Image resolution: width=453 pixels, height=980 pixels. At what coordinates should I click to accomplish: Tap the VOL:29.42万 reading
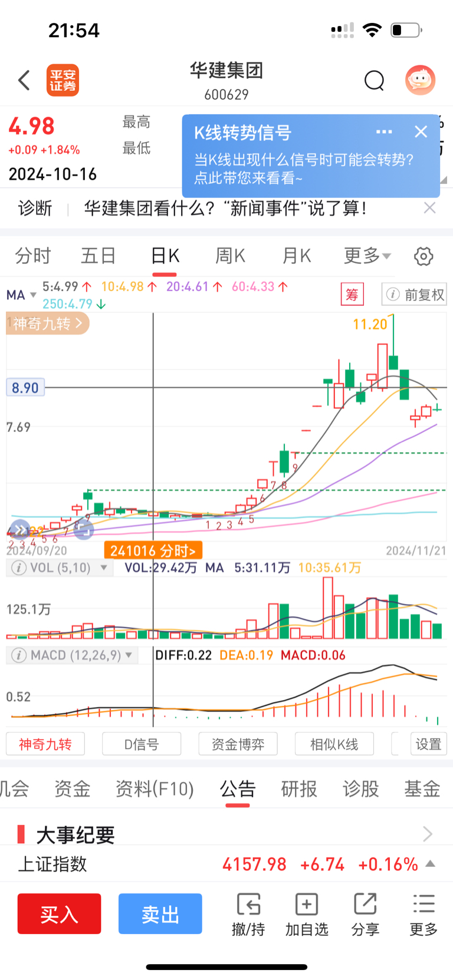[x=161, y=567]
